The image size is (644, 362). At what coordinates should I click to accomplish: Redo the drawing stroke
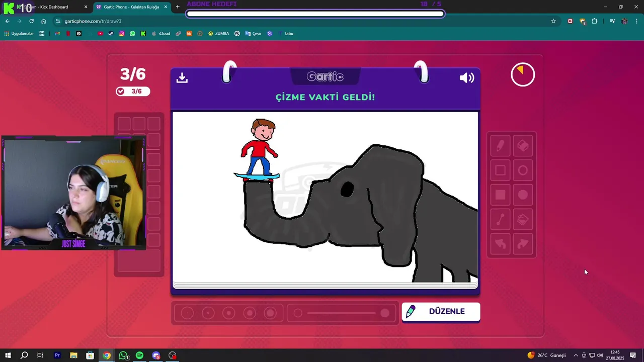(x=523, y=243)
